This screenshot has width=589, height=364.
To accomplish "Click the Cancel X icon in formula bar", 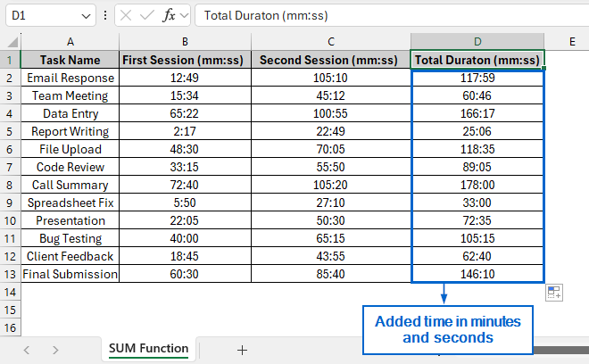I will pos(126,15).
